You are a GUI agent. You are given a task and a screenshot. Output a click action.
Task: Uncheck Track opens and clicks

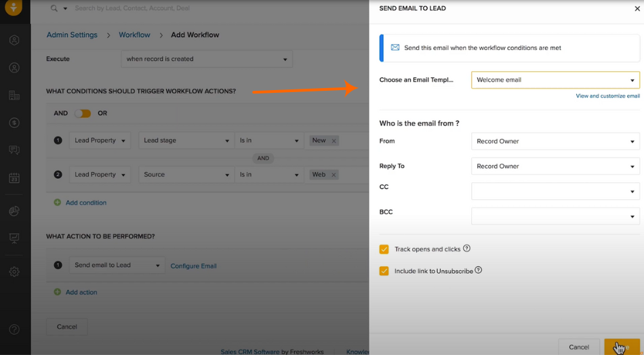click(x=384, y=249)
